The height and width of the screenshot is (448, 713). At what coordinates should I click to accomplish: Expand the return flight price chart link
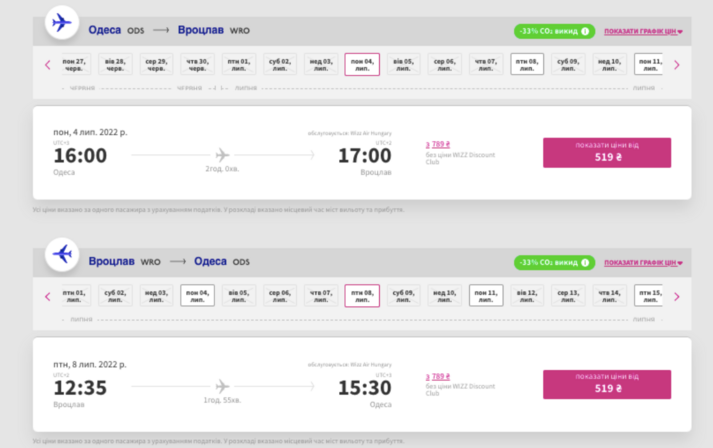[643, 262]
